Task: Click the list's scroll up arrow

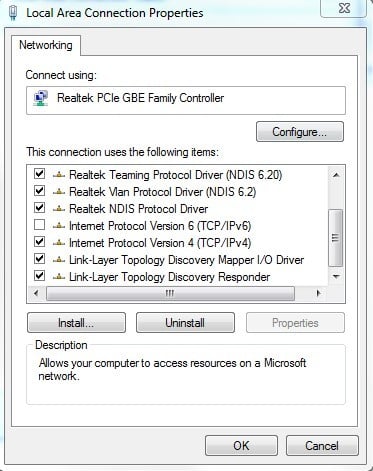Action: point(336,175)
